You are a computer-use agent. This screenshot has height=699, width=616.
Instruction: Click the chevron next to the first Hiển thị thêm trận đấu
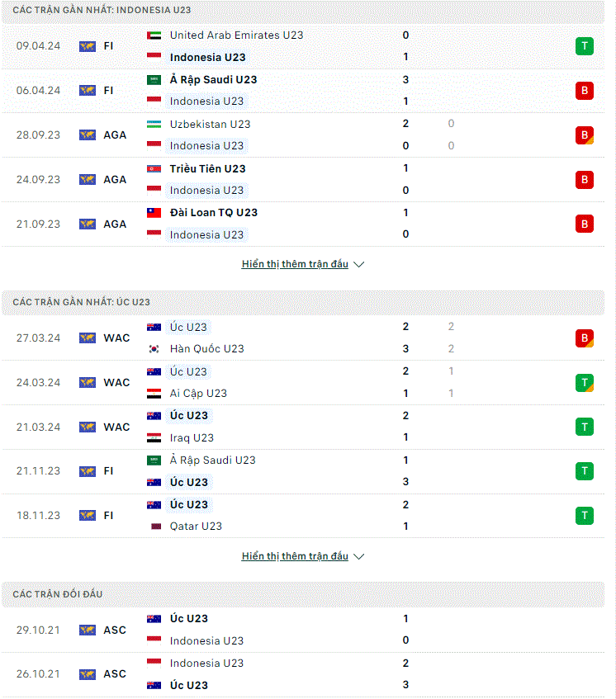point(358,264)
